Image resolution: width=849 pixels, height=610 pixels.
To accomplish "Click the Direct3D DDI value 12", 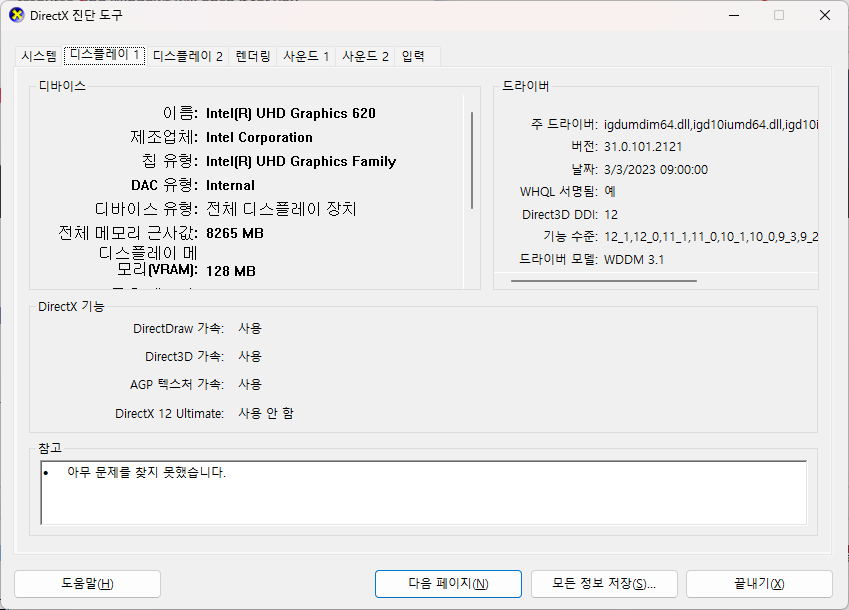I will (x=611, y=214).
